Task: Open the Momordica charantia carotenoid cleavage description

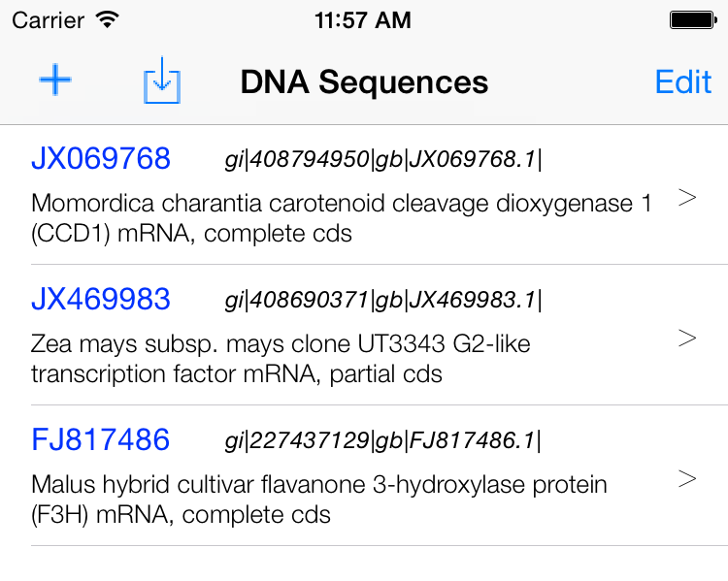Action: pyautogui.click(x=342, y=218)
